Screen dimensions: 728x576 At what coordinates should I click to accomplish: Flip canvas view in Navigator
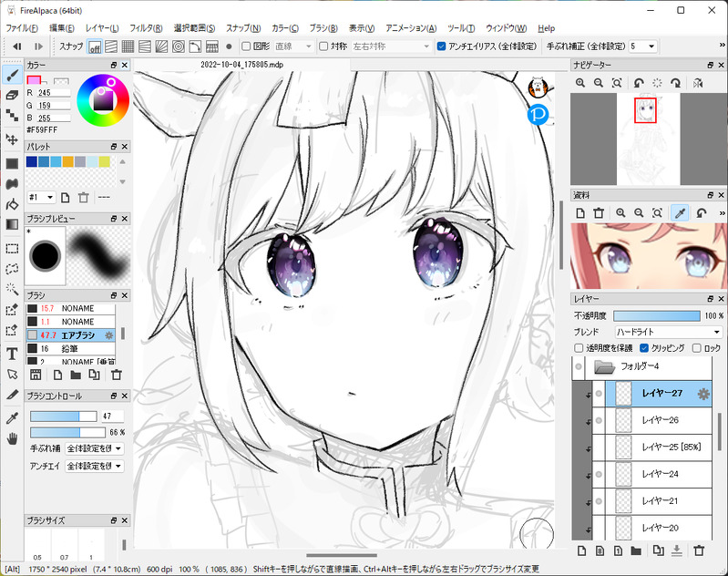(698, 83)
